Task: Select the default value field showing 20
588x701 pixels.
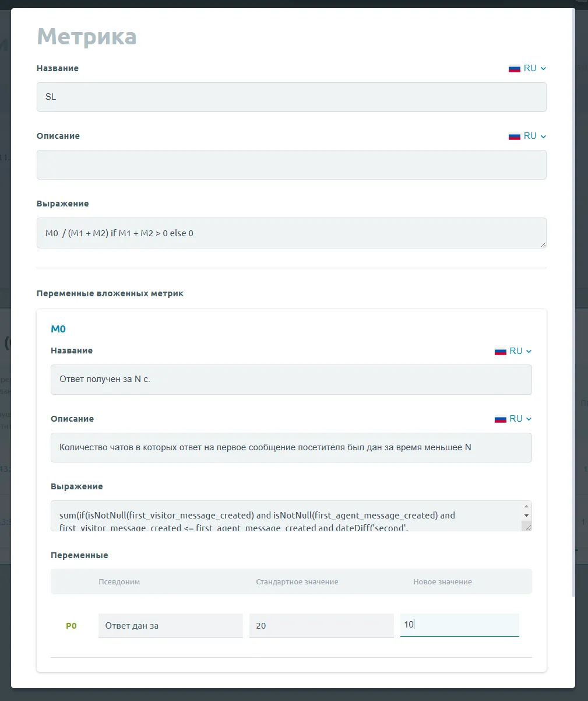Action: [321, 626]
